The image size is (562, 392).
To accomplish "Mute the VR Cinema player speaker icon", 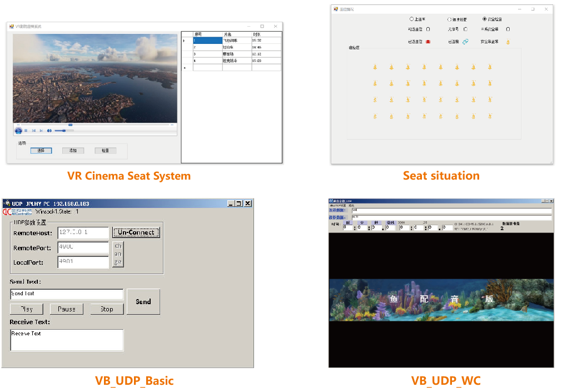I will coord(49,131).
